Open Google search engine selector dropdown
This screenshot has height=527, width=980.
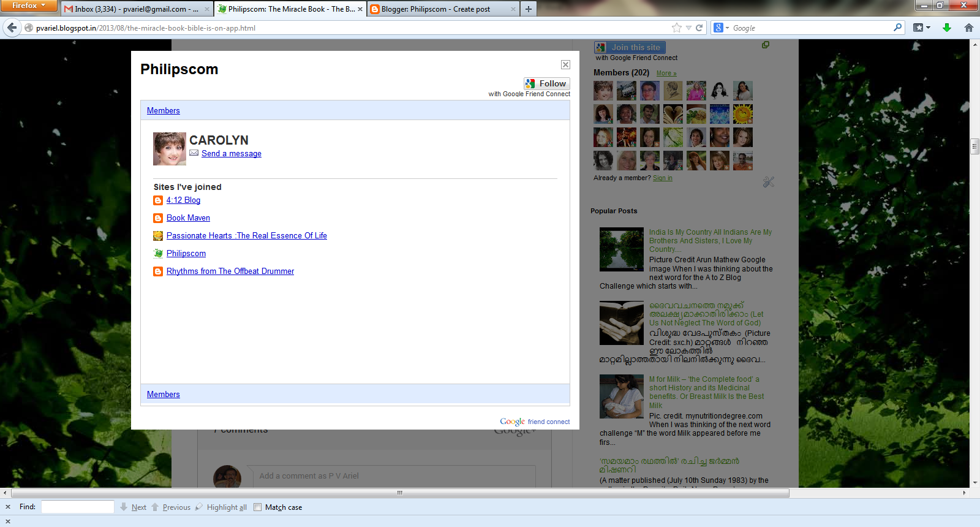(x=722, y=28)
